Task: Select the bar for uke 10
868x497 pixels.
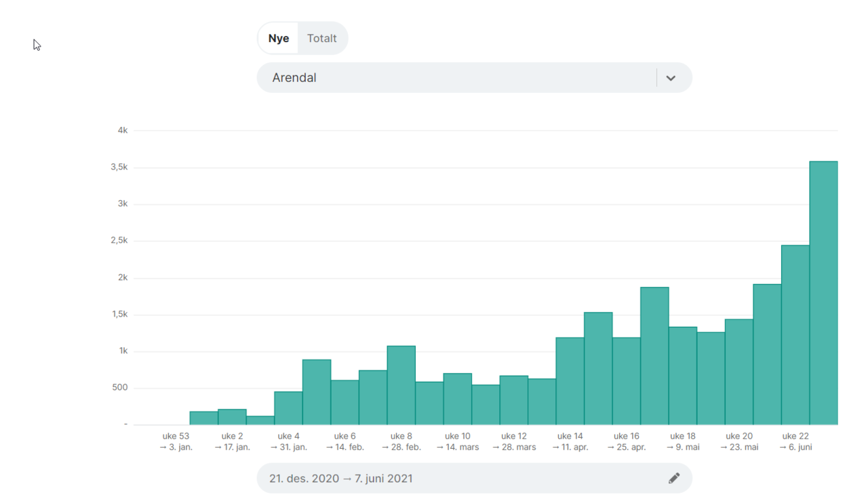Action: click(x=457, y=399)
